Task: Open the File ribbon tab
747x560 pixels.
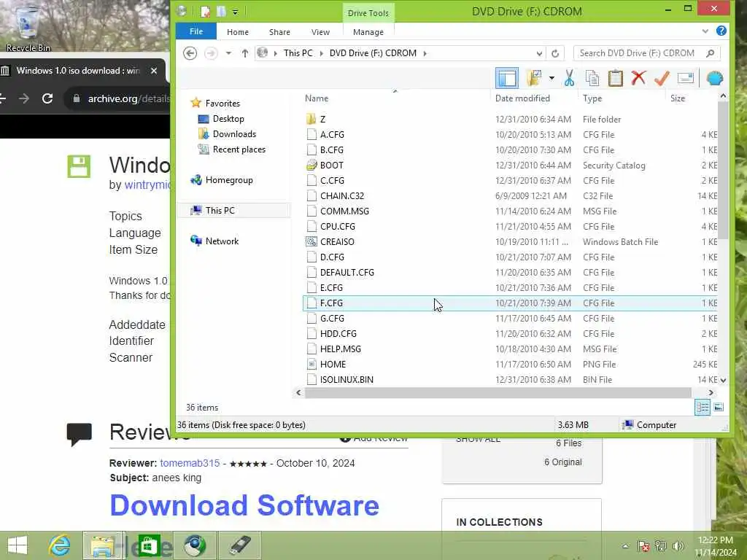Action: tap(196, 31)
